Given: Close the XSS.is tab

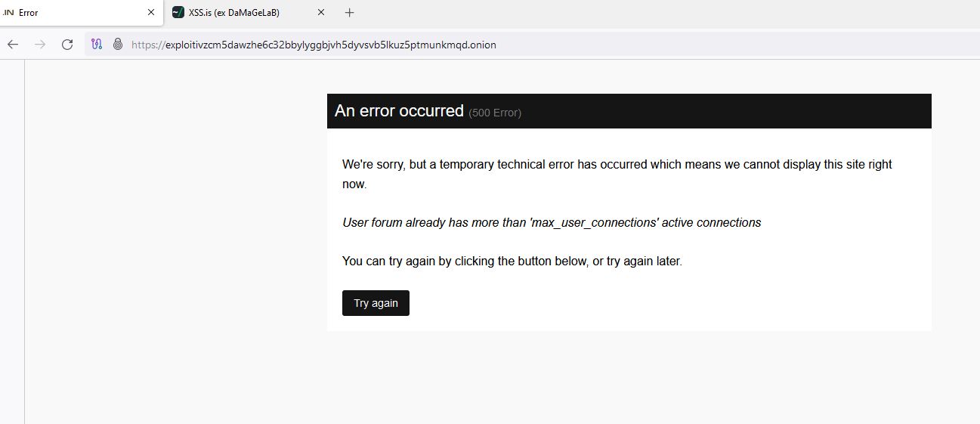Looking at the screenshot, I should (x=321, y=13).
